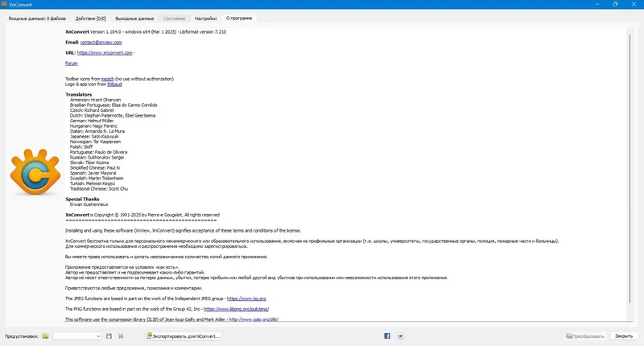Click Armenian: Hrant Ohanyan line

click(x=95, y=100)
